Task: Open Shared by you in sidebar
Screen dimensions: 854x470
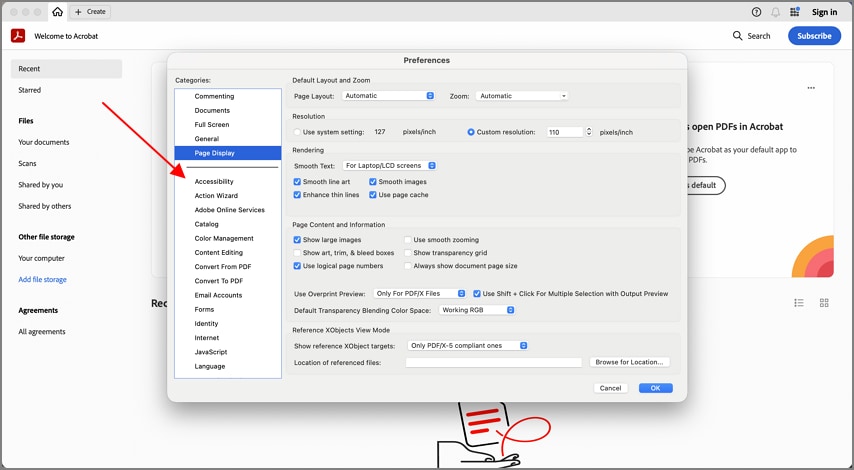Action: tap(40, 185)
